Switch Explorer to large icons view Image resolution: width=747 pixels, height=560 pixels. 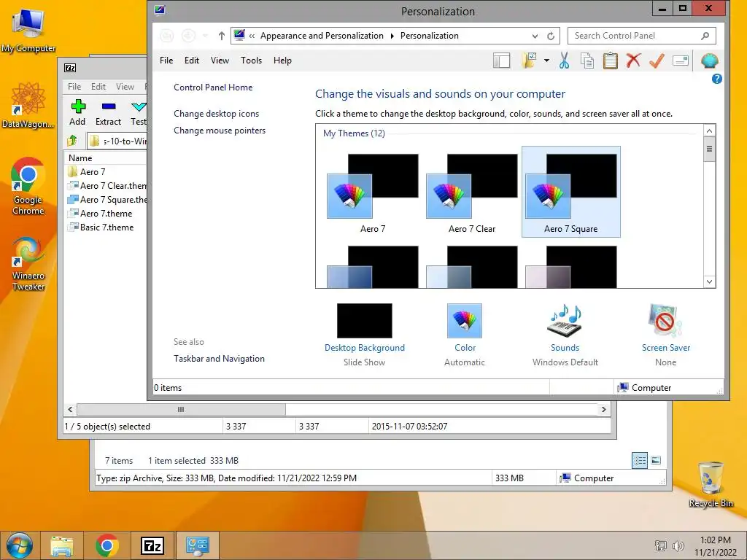(656, 460)
